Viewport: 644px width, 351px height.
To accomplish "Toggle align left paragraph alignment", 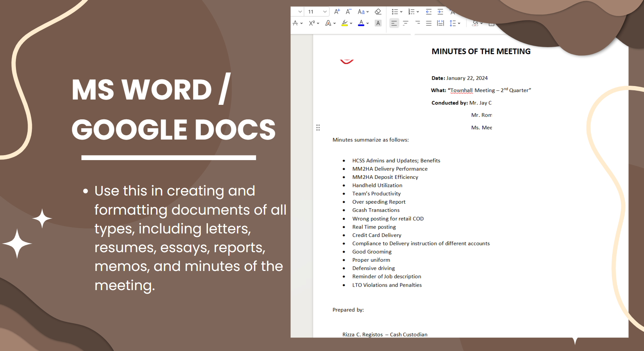I will pos(394,23).
